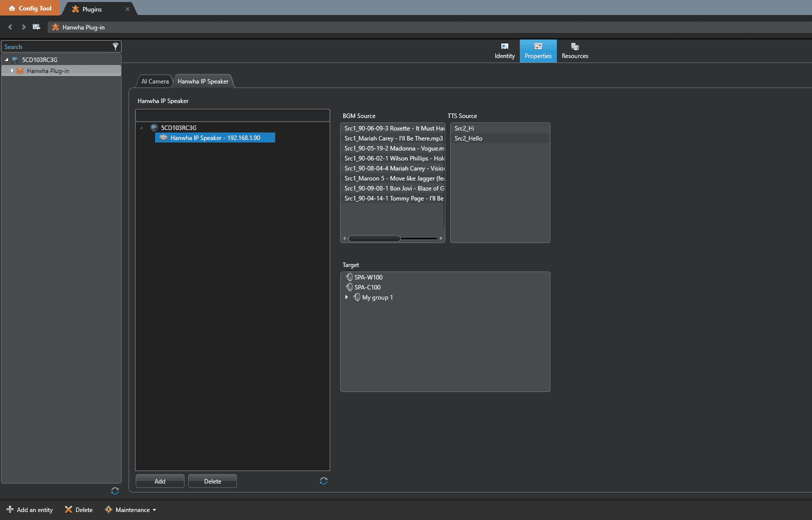Image resolution: width=812 pixels, height=520 pixels.
Task: Click the entity browse icon beside navigation arrows
Action: click(37, 27)
